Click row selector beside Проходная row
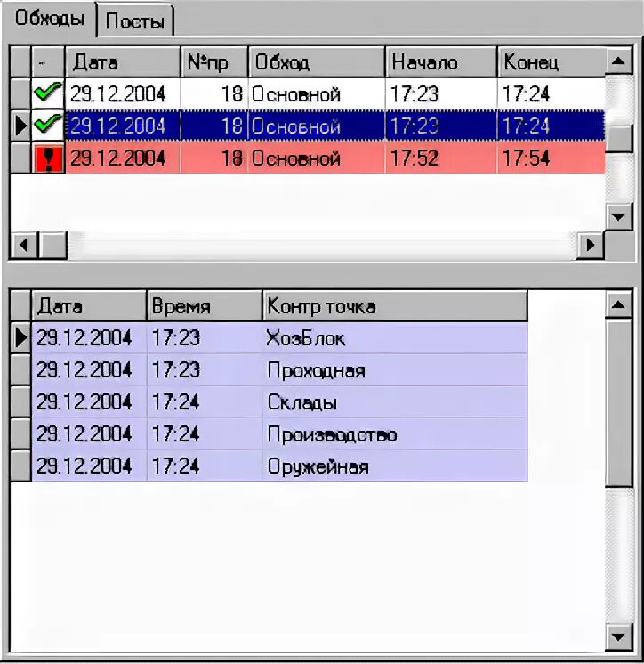Image resolution: width=644 pixels, height=664 pixels. coord(20,369)
